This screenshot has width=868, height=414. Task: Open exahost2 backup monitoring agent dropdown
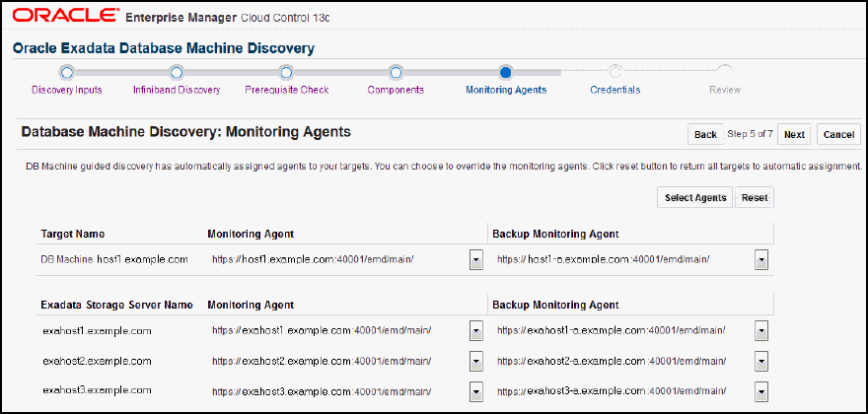pos(761,362)
